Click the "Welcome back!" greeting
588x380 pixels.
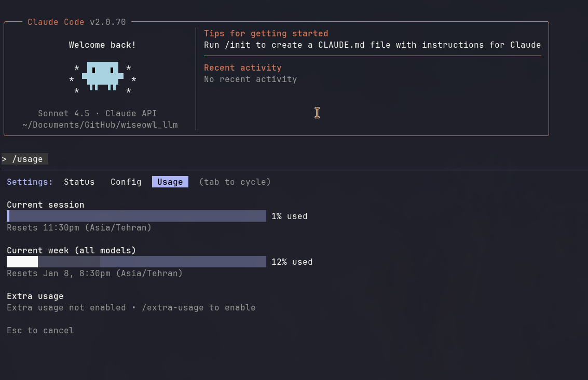pos(102,45)
